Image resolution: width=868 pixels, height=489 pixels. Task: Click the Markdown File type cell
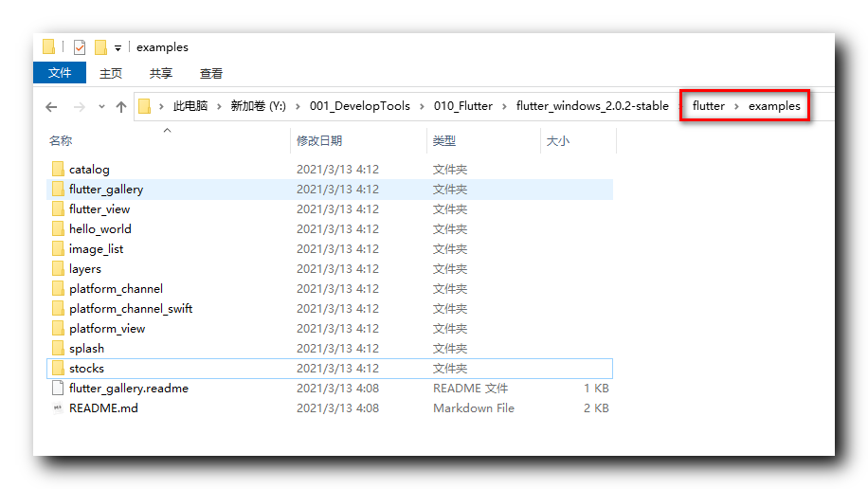coord(474,408)
